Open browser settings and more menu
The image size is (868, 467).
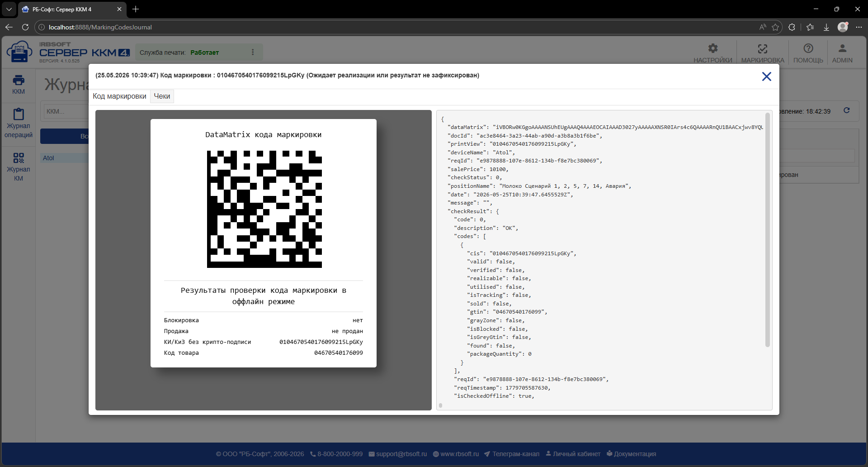tap(859, 27)
